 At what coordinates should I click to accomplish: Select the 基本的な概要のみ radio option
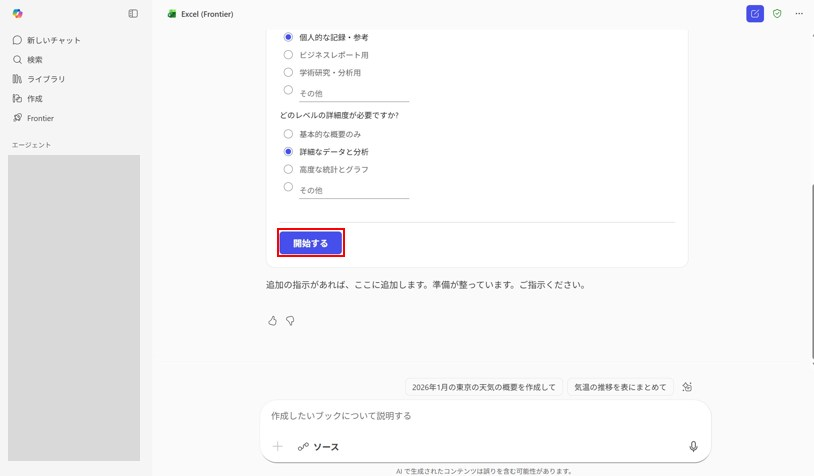[x=288, y=134]
